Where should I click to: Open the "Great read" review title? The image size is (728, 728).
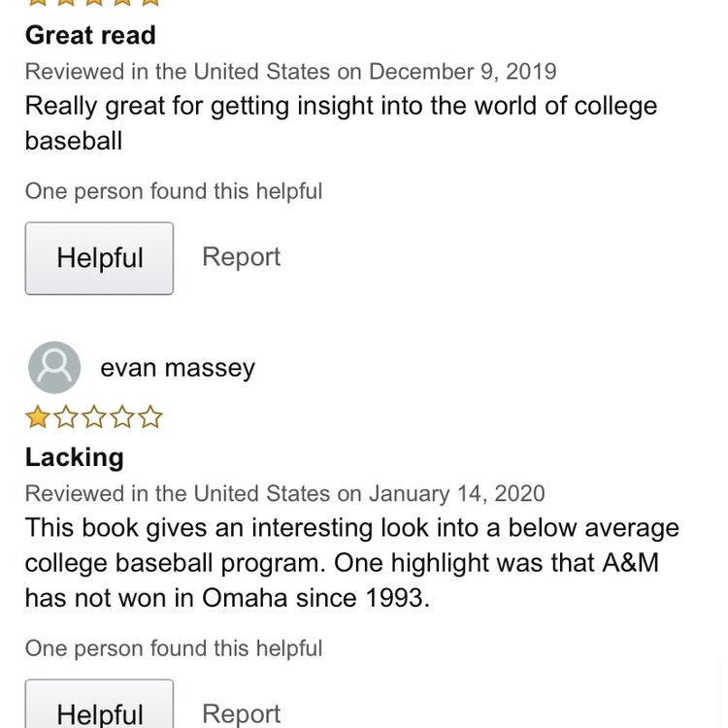[x=90, y=36]
